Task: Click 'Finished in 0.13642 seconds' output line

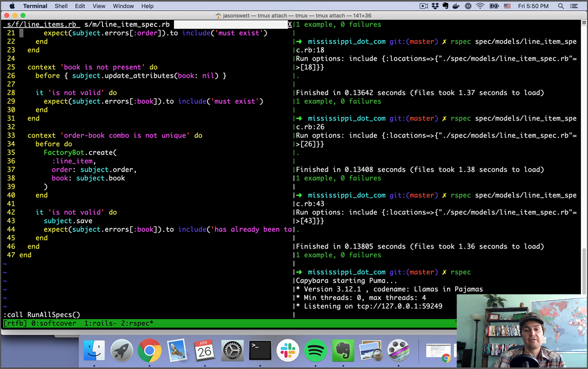Action: [420, 93]
